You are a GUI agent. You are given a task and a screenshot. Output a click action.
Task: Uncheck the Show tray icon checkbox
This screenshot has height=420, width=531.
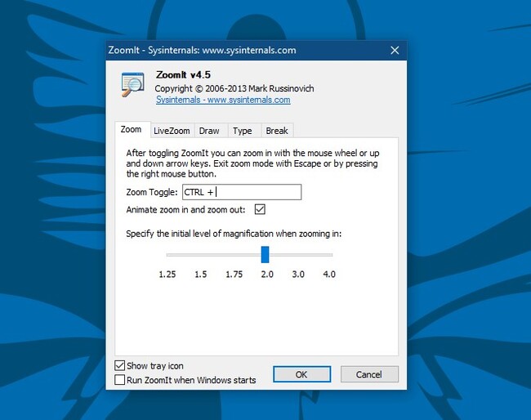click(120, 365)
